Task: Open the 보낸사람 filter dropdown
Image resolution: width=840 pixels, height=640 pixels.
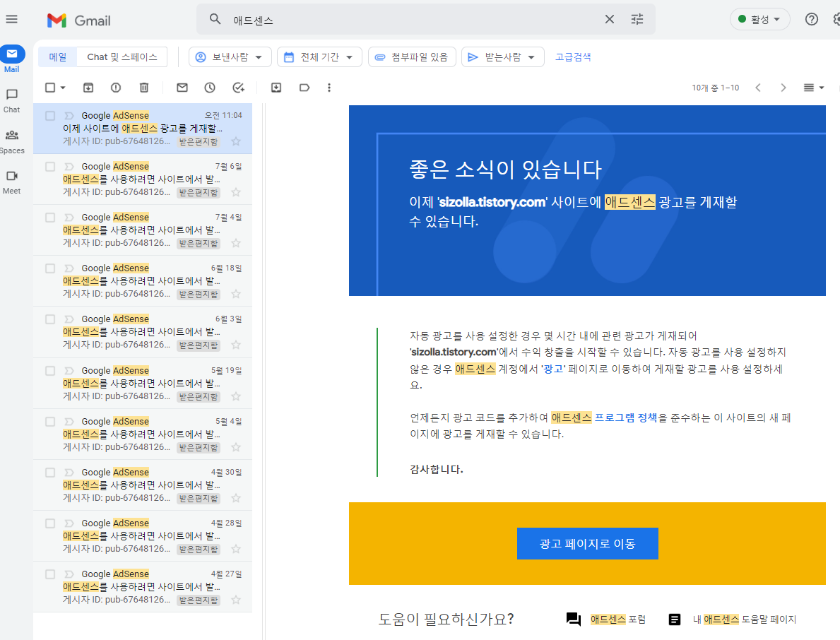Action: coord(230,57)
